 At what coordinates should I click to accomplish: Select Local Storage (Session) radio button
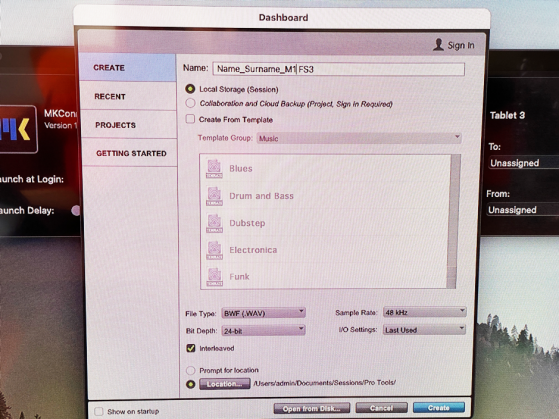190,89
